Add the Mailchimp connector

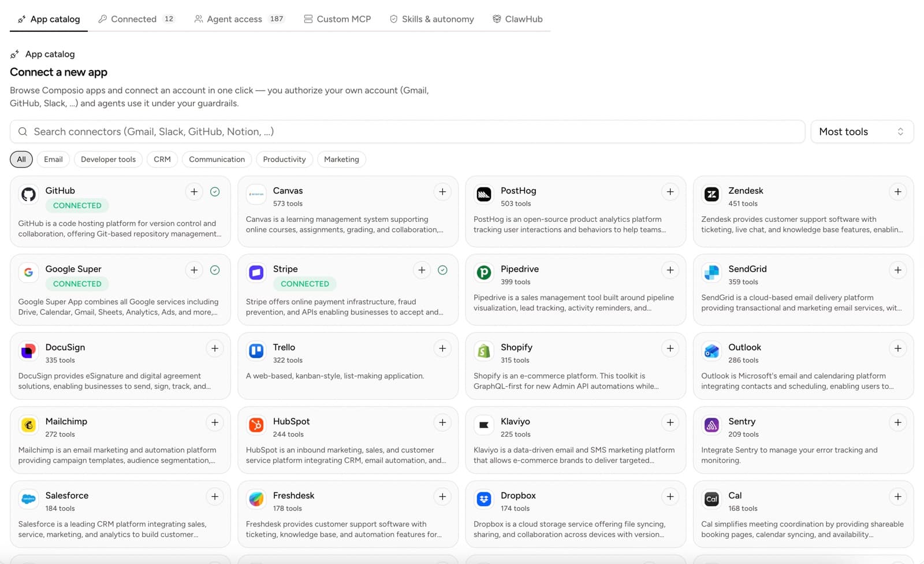click(x=215, y=422)
